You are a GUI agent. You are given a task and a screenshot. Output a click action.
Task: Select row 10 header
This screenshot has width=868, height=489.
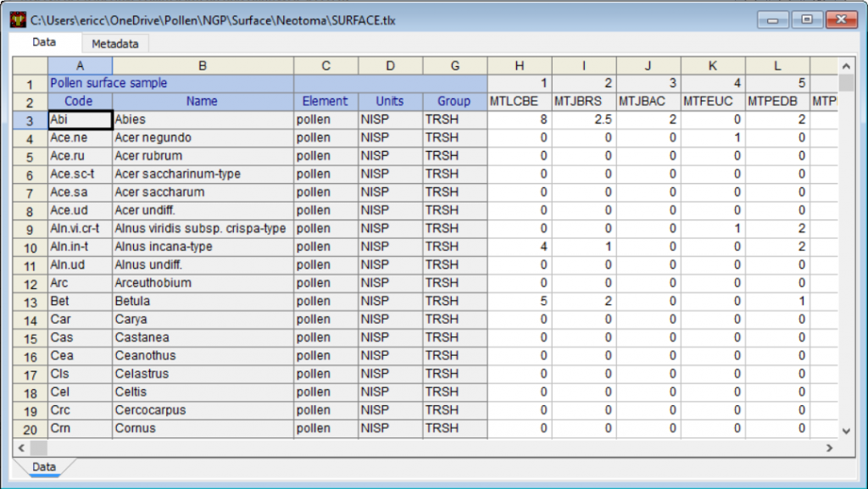pyautogui.click(x=30, y=247)
